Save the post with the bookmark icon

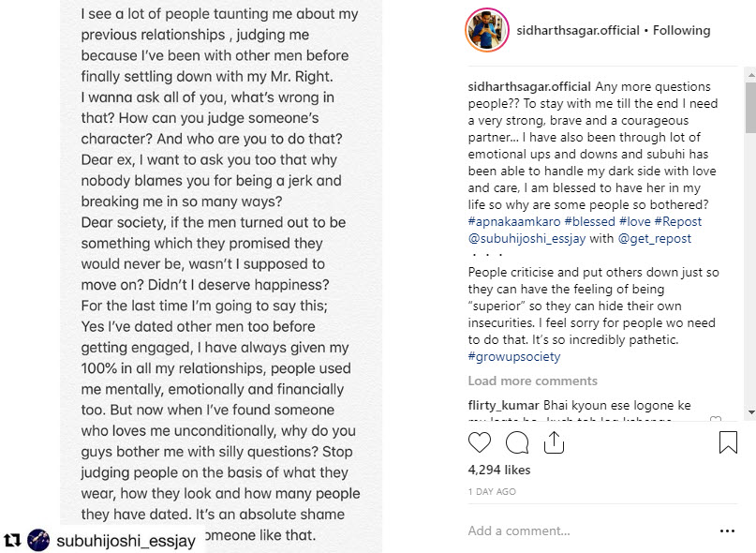tap(728, 442)
